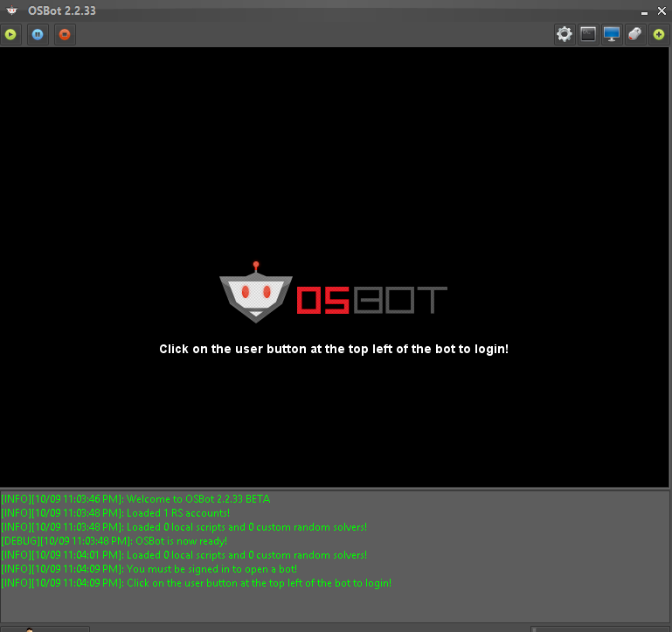The image size is (672, 632).
Task: Close the OSBot 2.2.33 window
Action: coord(662,11)
